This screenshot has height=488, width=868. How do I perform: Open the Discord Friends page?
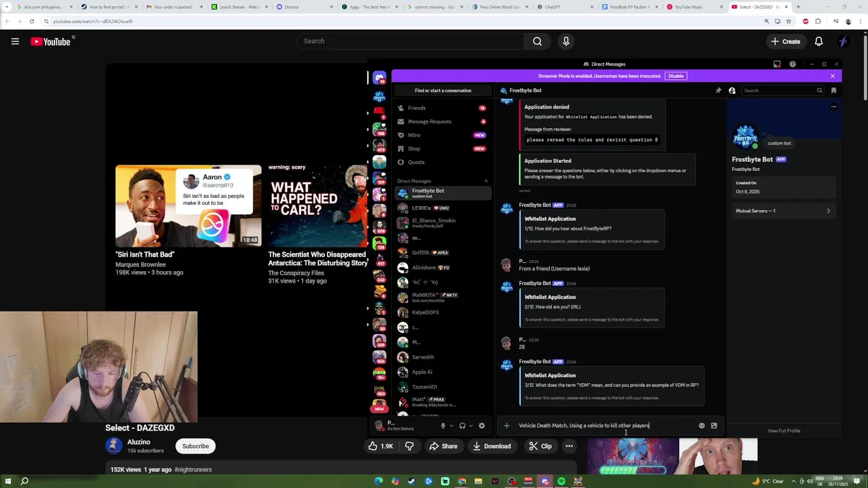point(443,108)
